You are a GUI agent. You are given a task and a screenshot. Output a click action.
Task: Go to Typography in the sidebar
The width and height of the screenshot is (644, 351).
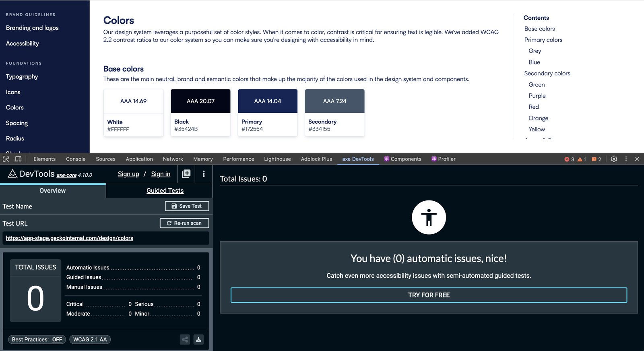pyautogui.click(x=22, y=76)
